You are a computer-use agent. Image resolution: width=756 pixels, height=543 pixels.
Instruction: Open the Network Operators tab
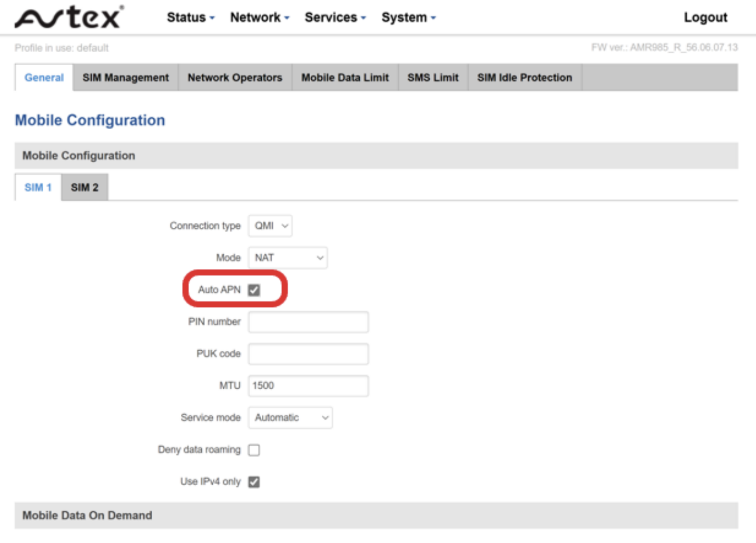(235, 78)
